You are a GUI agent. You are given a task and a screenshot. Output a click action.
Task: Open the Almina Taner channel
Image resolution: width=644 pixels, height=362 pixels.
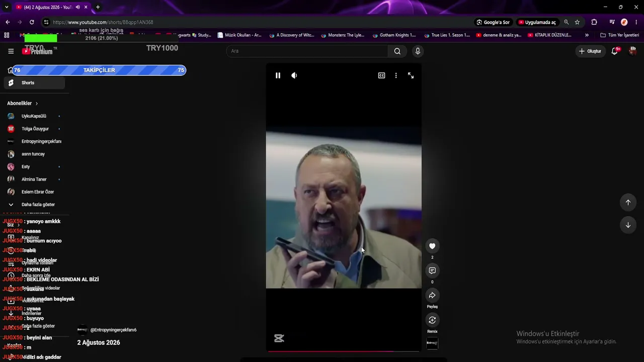tap(34, 179)
